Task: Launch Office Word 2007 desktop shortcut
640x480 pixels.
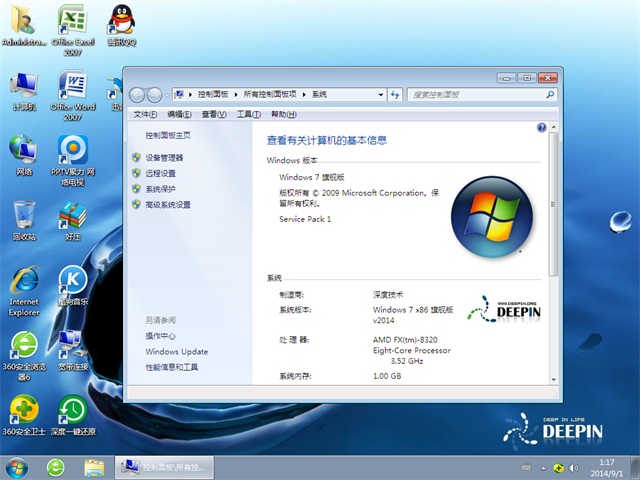Action: click(73, 95)
